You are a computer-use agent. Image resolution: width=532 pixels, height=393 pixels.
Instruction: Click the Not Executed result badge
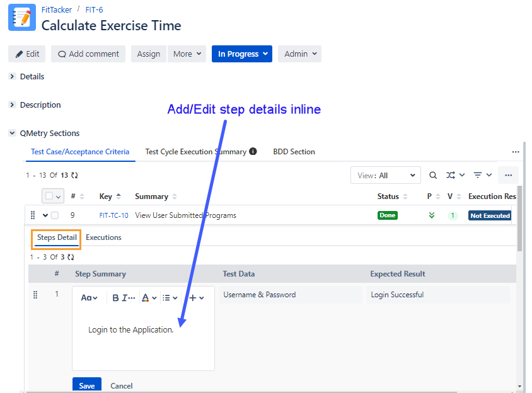tap(490, 215)
